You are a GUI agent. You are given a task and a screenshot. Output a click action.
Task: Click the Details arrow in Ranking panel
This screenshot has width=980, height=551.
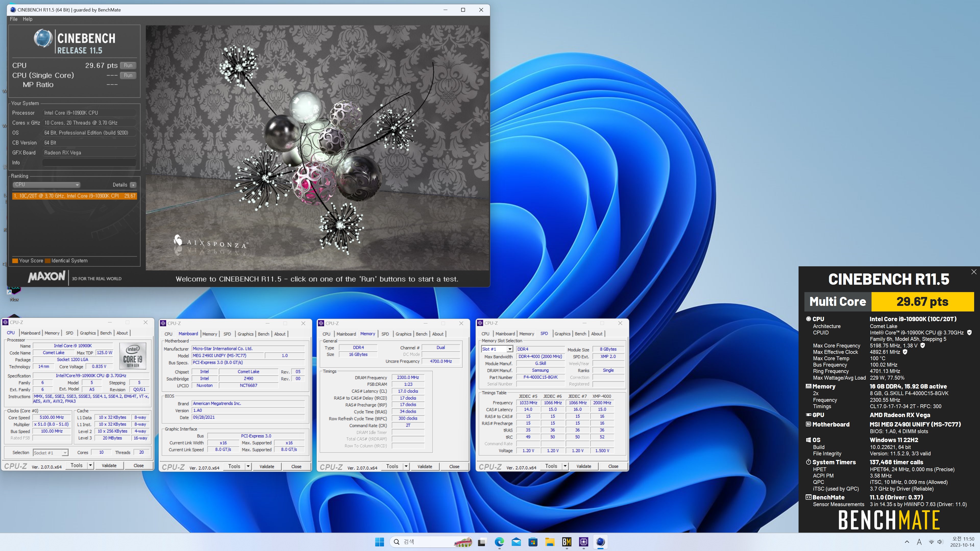pos(133,185)
